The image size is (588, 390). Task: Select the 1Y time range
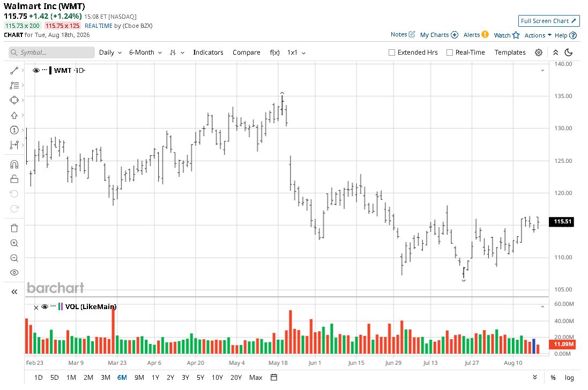[155, 377]
